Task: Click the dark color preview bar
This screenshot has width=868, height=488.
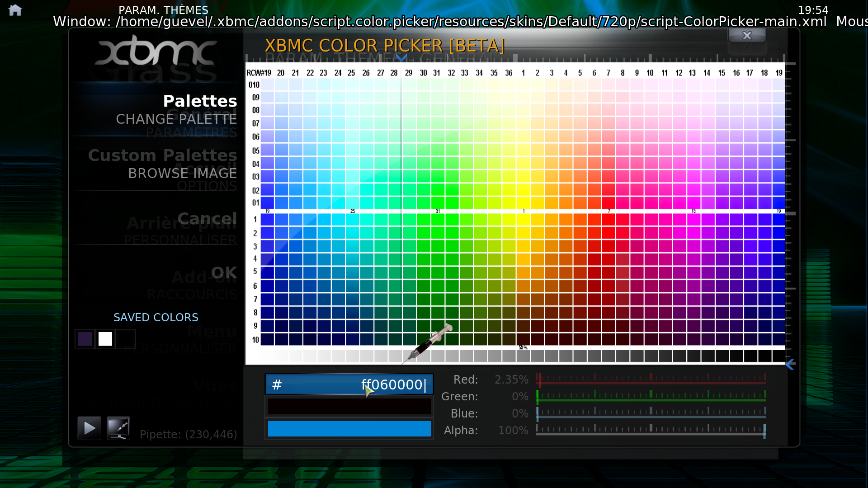Action: point(349,406)
